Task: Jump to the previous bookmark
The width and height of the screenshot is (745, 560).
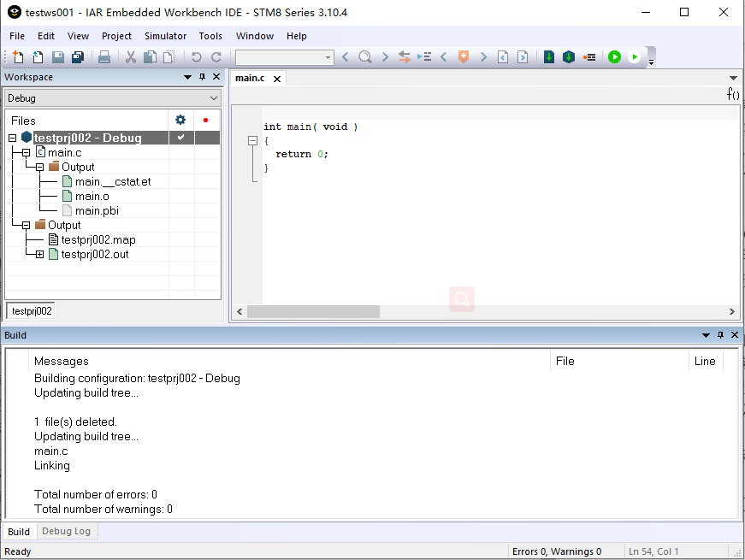Action: pyautogui.click(x=444, y=57)
